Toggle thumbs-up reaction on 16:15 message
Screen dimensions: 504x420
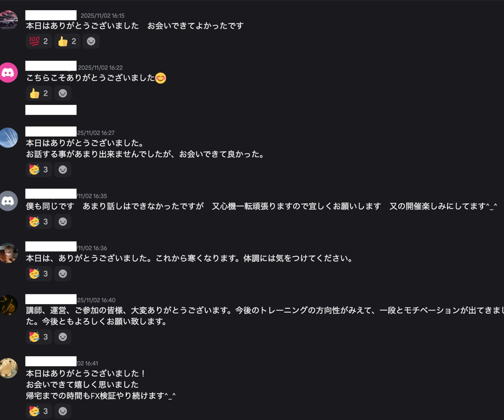pyautogui.click(x=67, y=41)
